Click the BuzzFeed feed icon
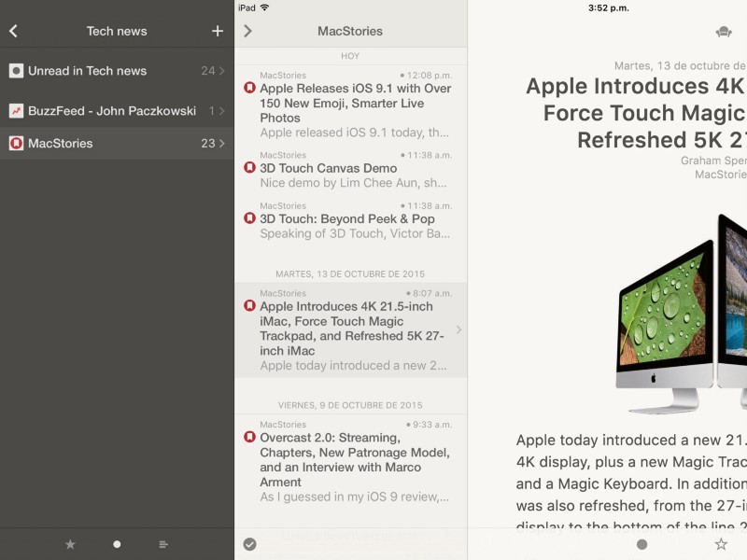 click(x=16, y=111)
